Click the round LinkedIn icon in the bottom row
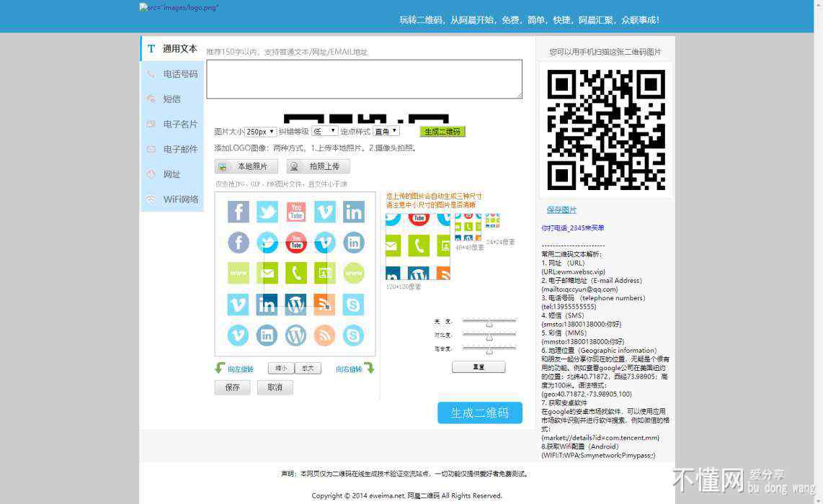The height and width of the screenshot is (504, 823). 267,335
